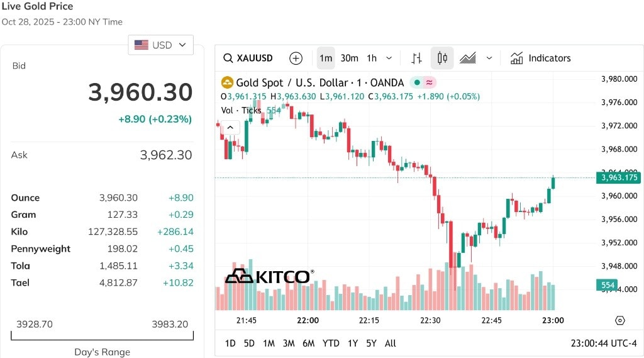
Task: Switch to the YTD range tab
Action: click(x=331, y=343)
